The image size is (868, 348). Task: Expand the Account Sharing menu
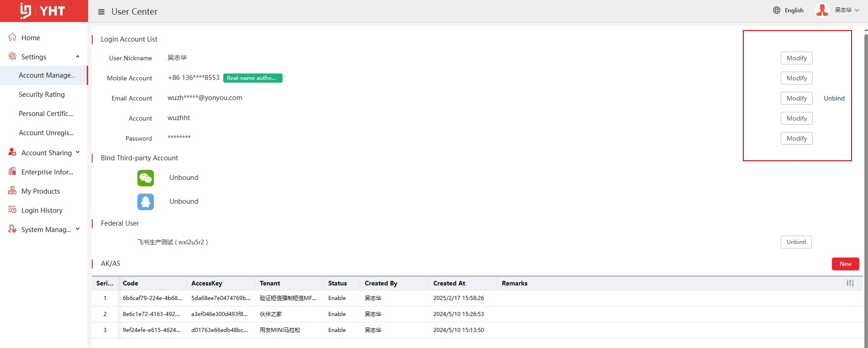(x=78, y=153)
